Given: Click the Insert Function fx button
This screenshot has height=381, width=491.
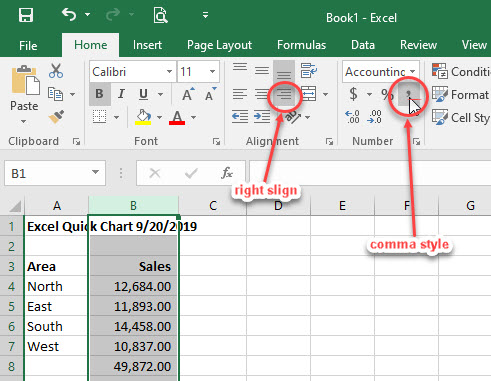Looking at the screenshot, I should tap(227, 173).
